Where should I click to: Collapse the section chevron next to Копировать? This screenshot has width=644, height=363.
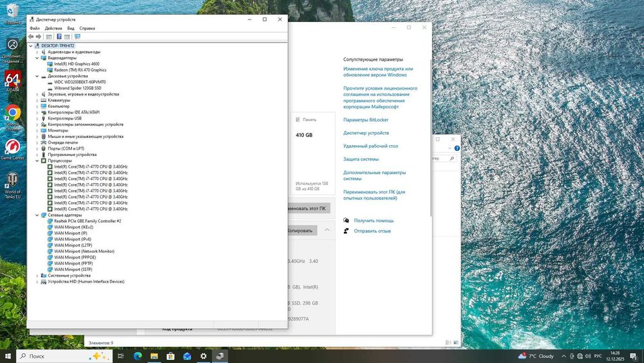pos(327,230)
